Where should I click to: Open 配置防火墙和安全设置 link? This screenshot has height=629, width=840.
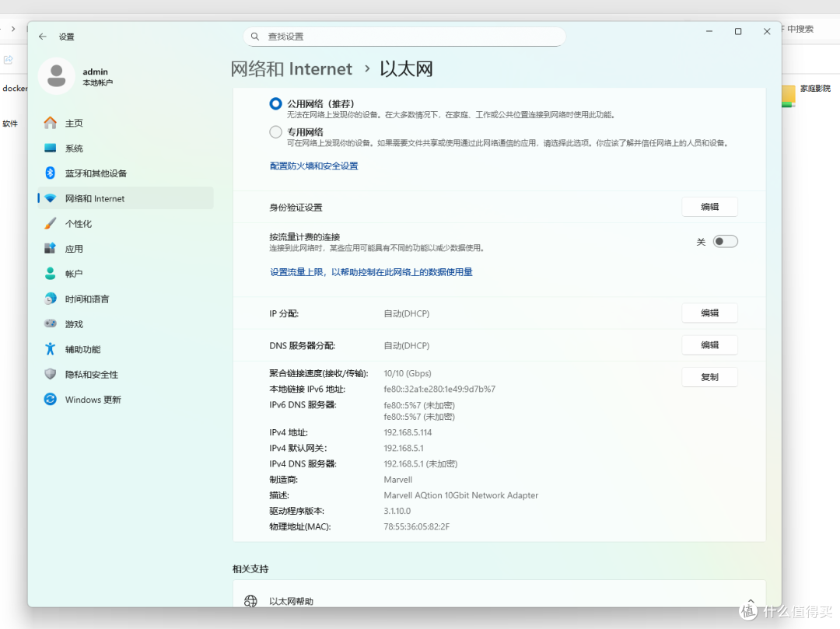click(314, 166)
